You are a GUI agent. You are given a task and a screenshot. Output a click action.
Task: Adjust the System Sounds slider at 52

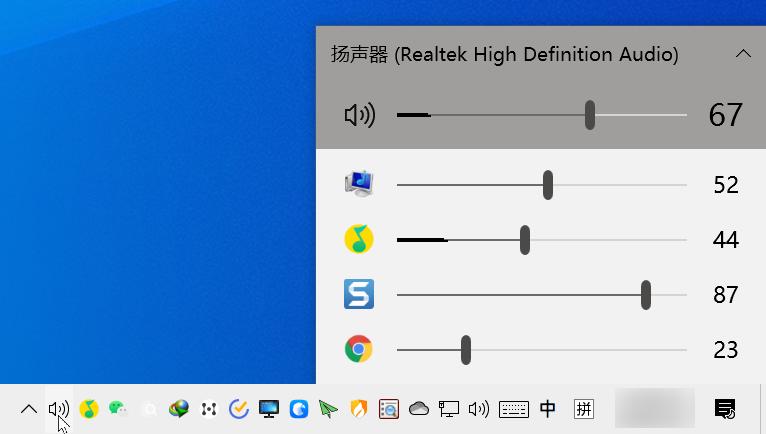pyautogui.click(x=548, y=185)
